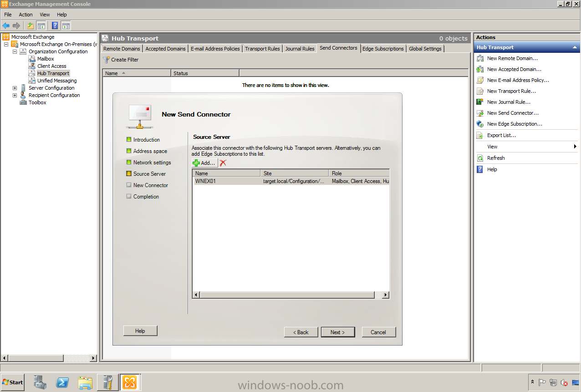This screenshot has width=581, height=392.
Task: Open the View menu
Action: (45, 15)
